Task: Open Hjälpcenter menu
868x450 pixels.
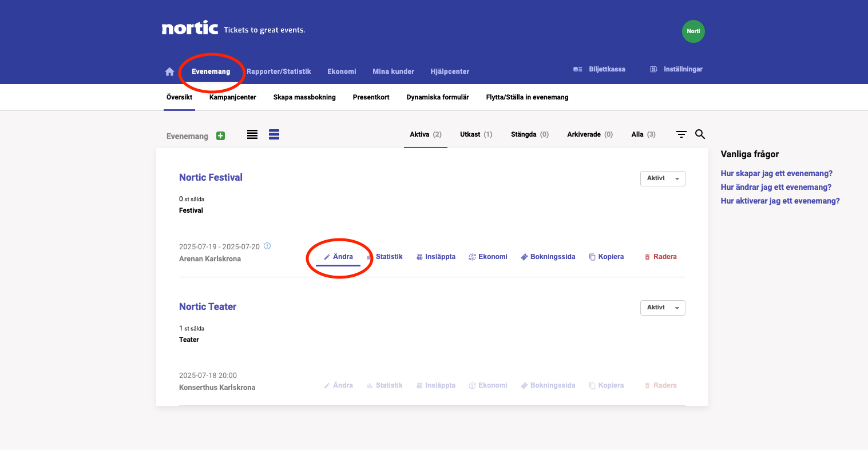Action: [450, 71]
